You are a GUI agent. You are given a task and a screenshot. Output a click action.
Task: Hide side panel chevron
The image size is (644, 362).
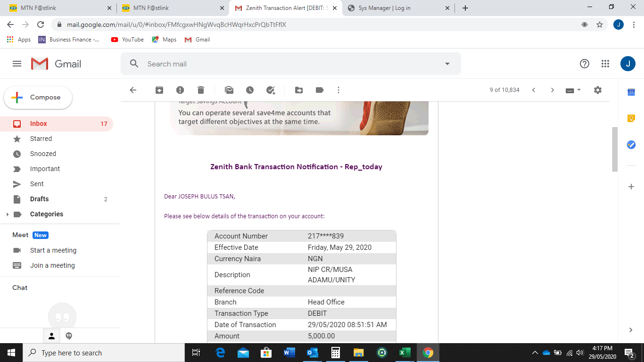pos(631,330)
